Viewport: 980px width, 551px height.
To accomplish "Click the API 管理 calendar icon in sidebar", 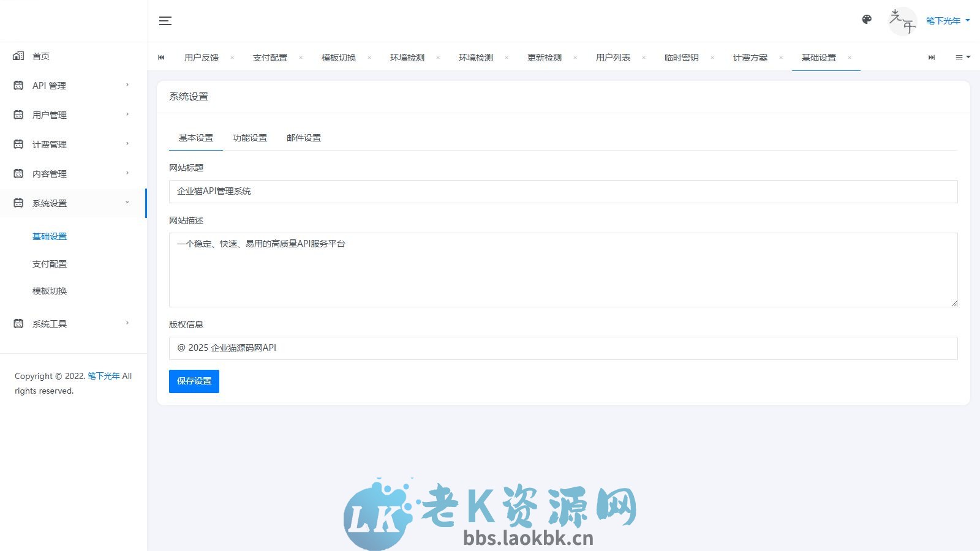I will pos(18,85).
